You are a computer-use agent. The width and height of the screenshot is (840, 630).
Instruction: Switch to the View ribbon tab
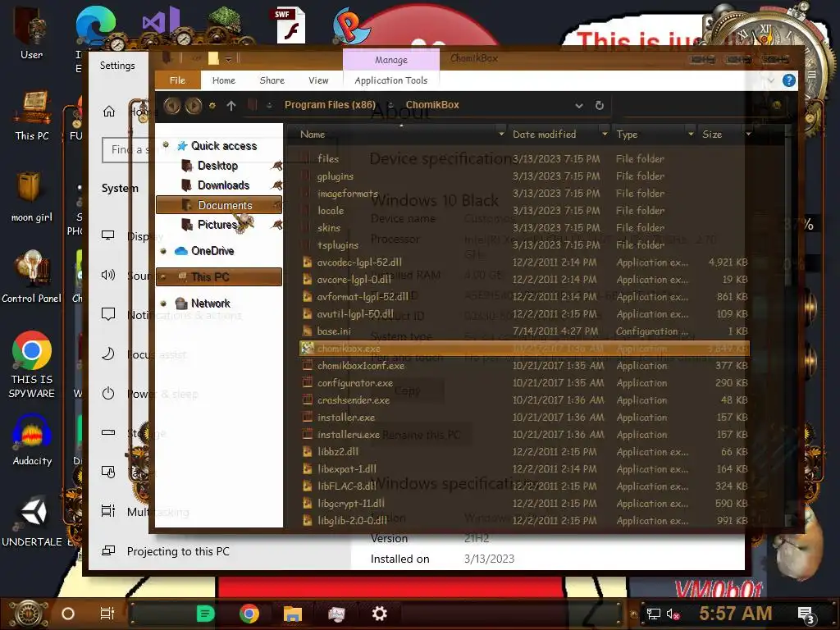pyautogui.click(x=318, y=80)
